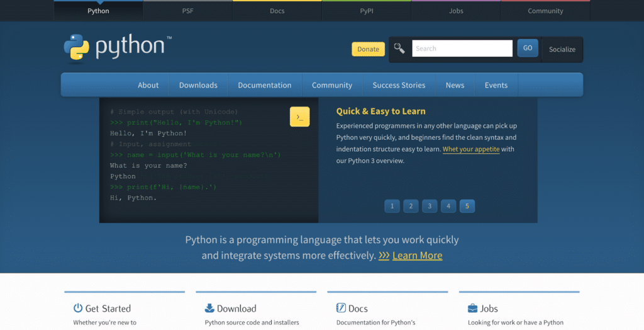Follow the Learn More link
Image resolution: width=644 pixels, height=330 pixels.
418,256
